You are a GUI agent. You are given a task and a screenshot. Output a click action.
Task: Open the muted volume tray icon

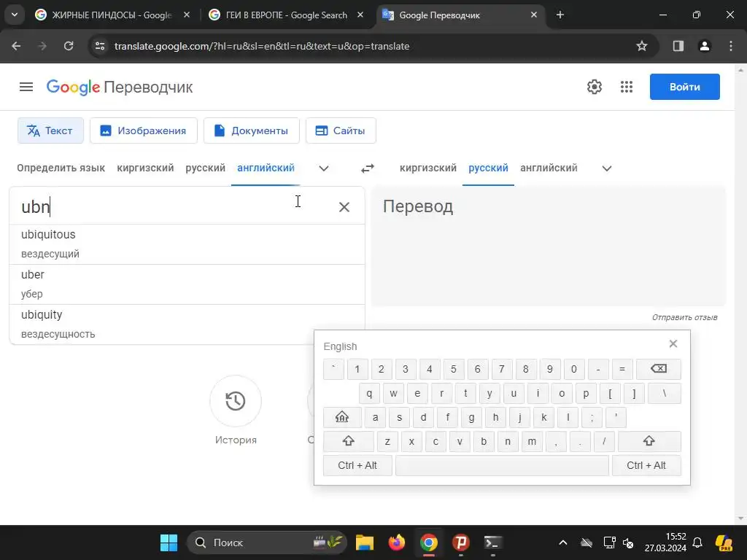coord(628,542)
